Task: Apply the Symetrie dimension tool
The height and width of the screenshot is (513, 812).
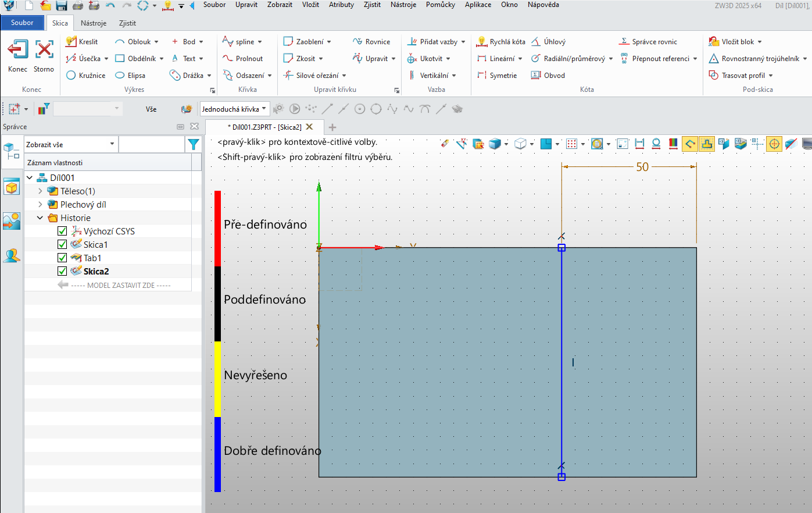Action: pyautogui.click(x=497, y=76)
